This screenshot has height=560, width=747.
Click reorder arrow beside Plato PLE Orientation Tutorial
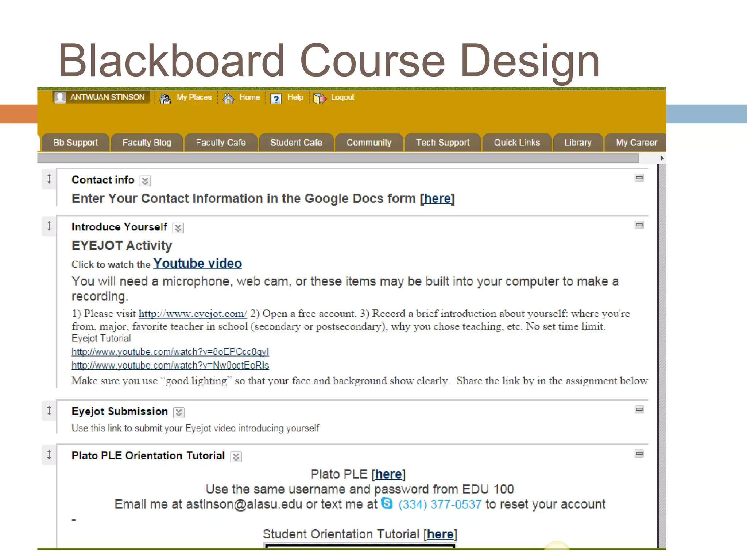(x=49, y=455)
